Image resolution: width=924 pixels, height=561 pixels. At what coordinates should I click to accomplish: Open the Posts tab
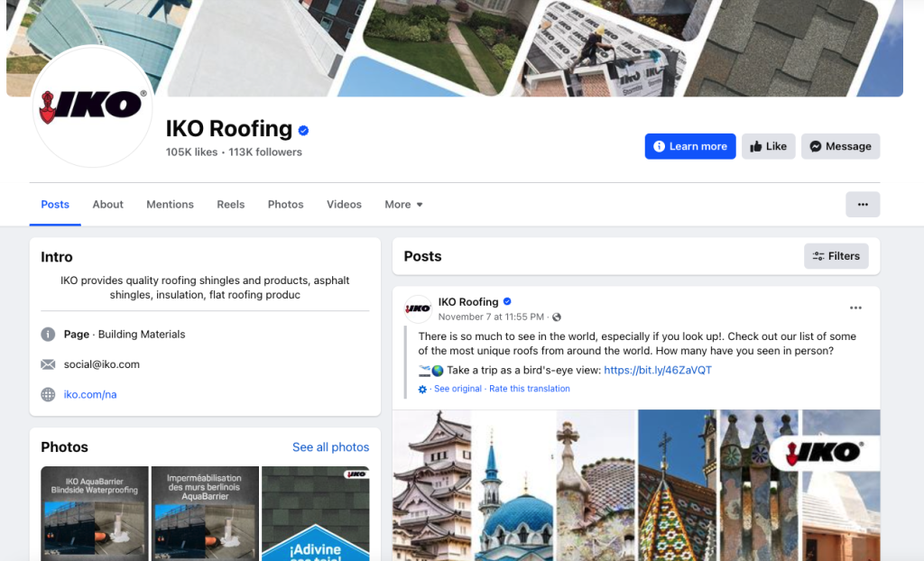coord(55,205)
